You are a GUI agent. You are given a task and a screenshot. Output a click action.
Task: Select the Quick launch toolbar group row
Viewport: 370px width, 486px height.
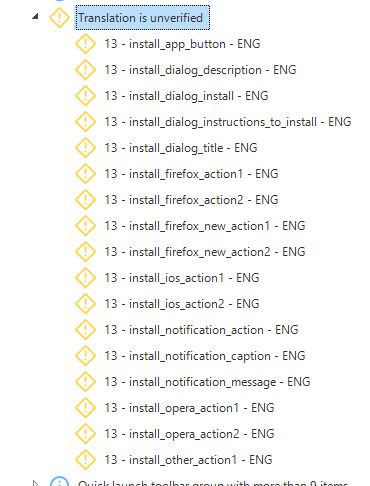click(213, 483)
